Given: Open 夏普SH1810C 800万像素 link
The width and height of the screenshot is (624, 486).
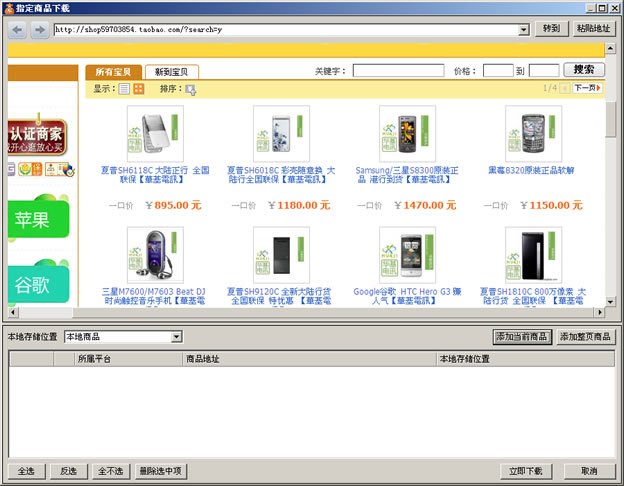Looking at the screenshot, I should click(x=533, y=296).
